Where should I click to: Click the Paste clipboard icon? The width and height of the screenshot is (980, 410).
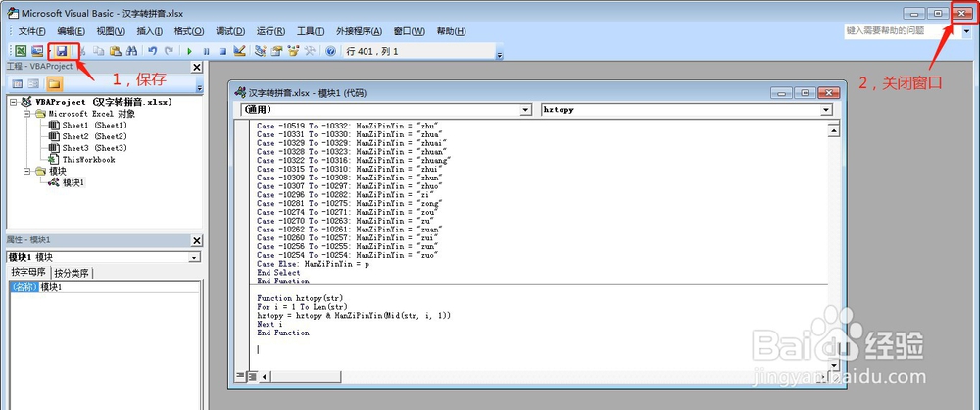pyautogui.click(x=115, y=51)
